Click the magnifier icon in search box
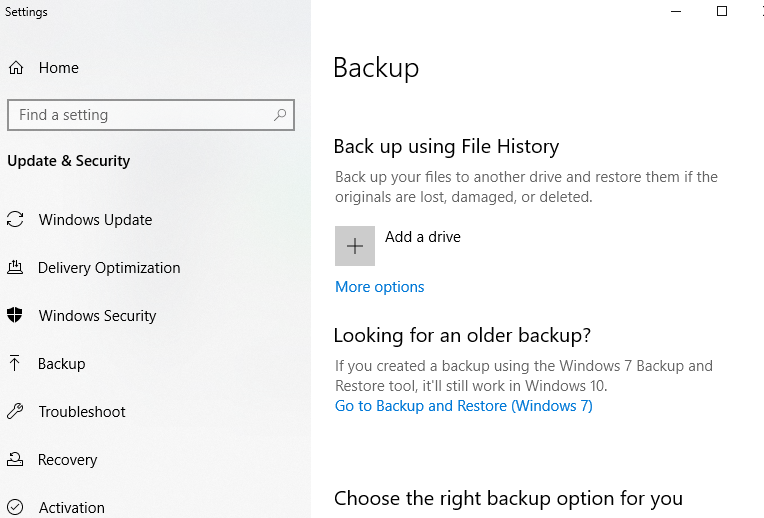 [x=280, y=115]
